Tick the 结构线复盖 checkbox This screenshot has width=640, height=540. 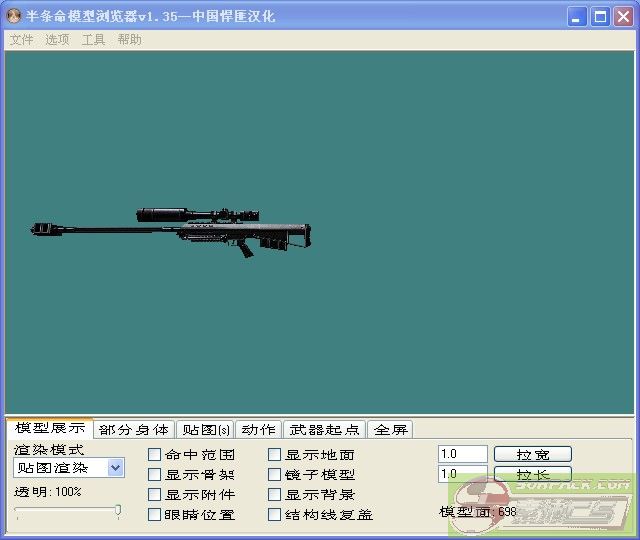pos(275,515)
